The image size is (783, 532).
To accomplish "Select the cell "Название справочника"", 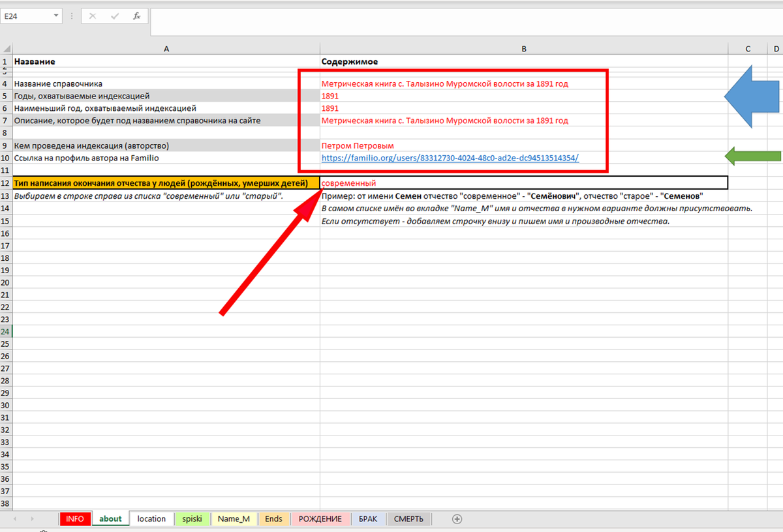I will coord(166,83).
